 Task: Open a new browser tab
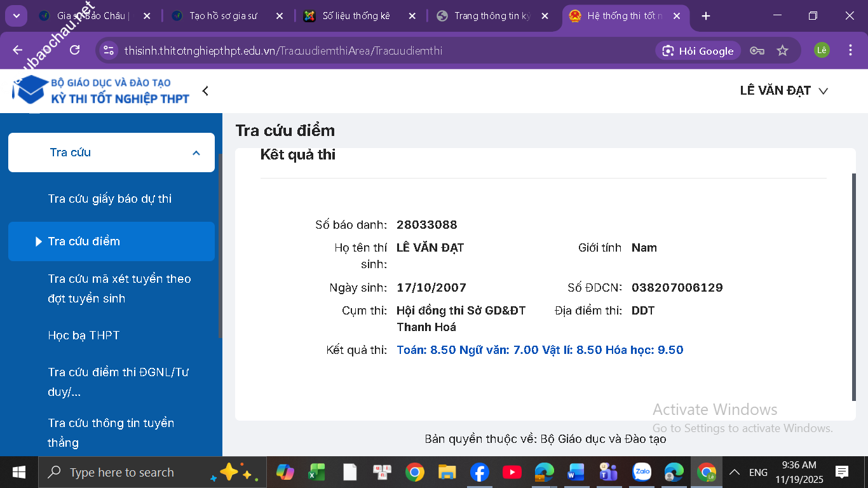click(x=705, y=16)
